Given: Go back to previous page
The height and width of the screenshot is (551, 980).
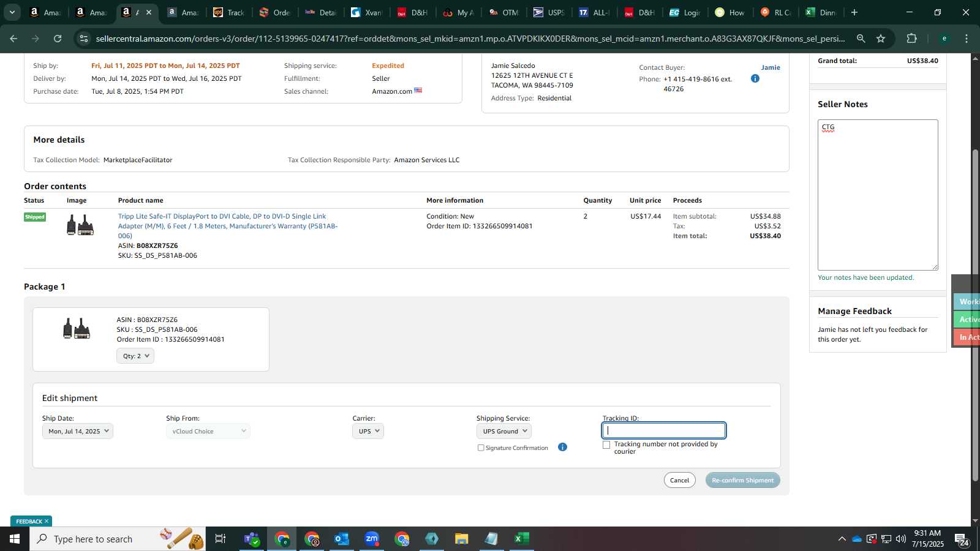Looking at the screenshot, I should coord(13,39).
